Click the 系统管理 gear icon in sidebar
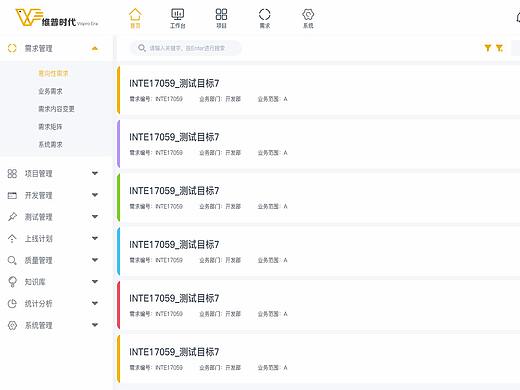This screenshot has width=520, height=390. 12,325
